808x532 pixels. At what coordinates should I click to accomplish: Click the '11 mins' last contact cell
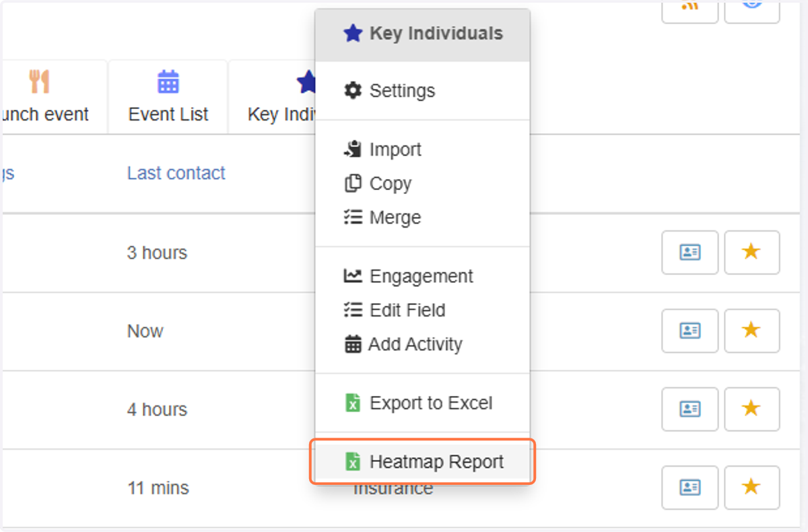pyautogui.click(x=158, y=488)
